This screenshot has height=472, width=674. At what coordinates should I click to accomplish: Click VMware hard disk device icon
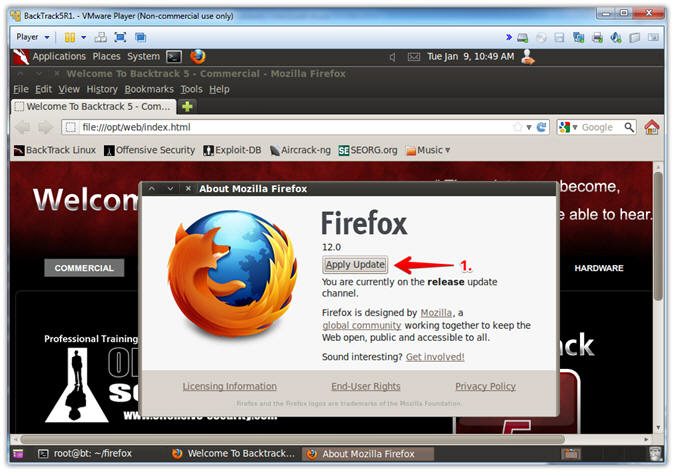[523, 38]
